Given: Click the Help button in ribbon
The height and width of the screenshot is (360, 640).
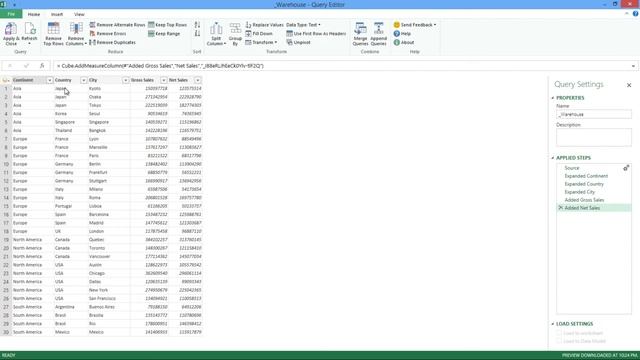Looking at the screenshot, I should [402, 33].
